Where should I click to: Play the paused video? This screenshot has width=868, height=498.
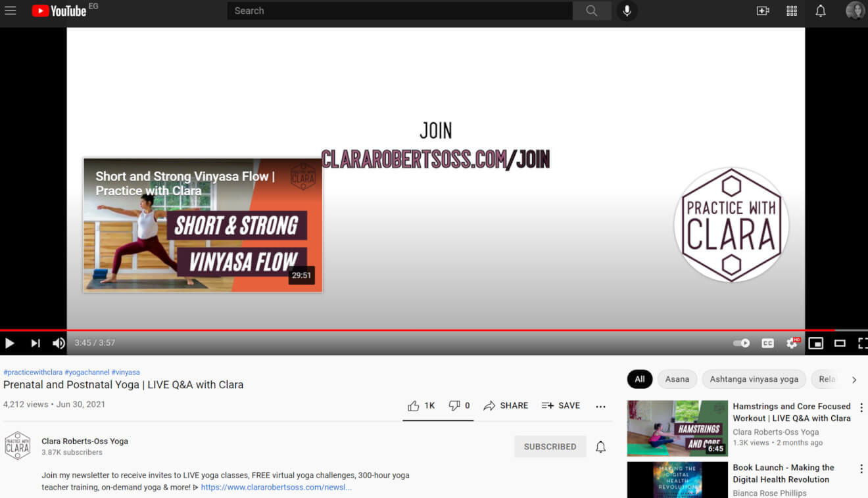10,343
